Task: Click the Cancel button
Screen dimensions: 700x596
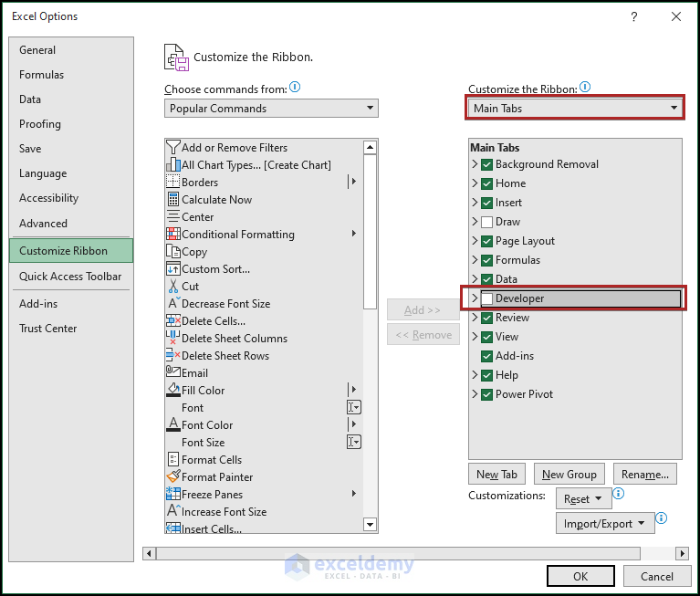Action: click(657, 576)
